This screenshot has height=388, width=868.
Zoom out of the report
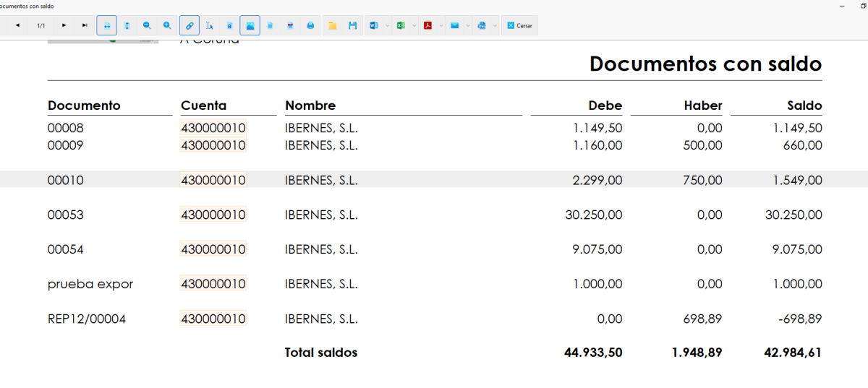[147, 25]
